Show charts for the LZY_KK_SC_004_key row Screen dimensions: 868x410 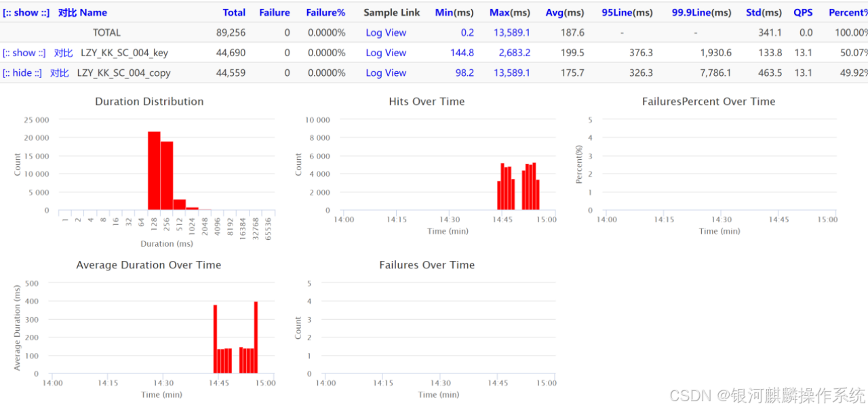24,53
